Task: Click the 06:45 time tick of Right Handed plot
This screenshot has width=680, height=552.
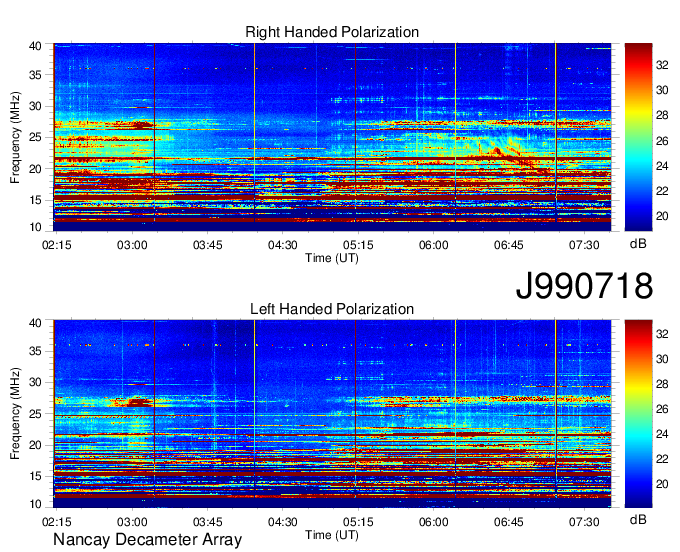Action: click(509, 245)
